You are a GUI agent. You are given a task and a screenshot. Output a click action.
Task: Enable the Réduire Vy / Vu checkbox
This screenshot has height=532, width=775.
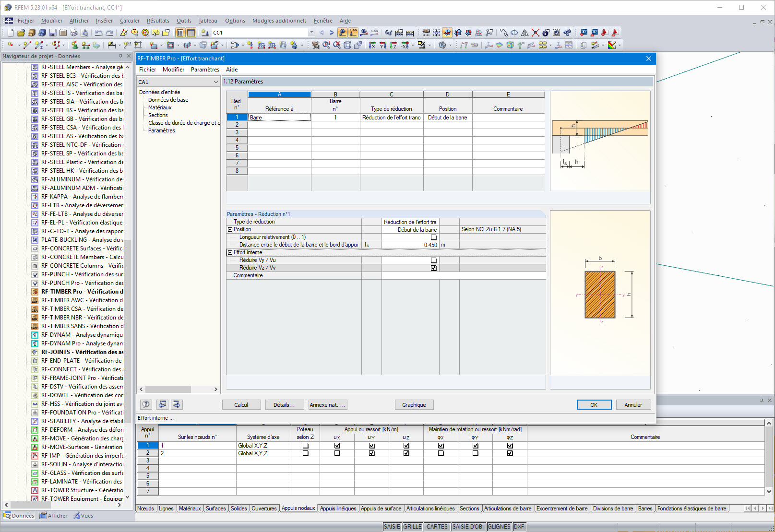click(434, 260)
